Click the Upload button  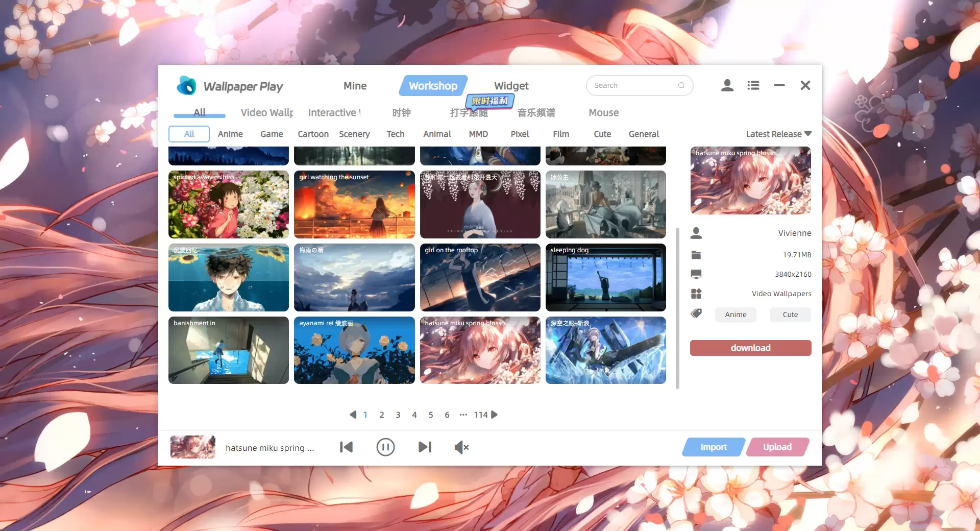tap(777, 447)
